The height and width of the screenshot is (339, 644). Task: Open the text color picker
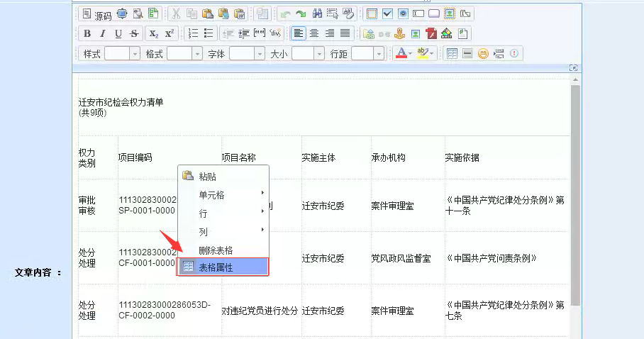tap(402, 53)
